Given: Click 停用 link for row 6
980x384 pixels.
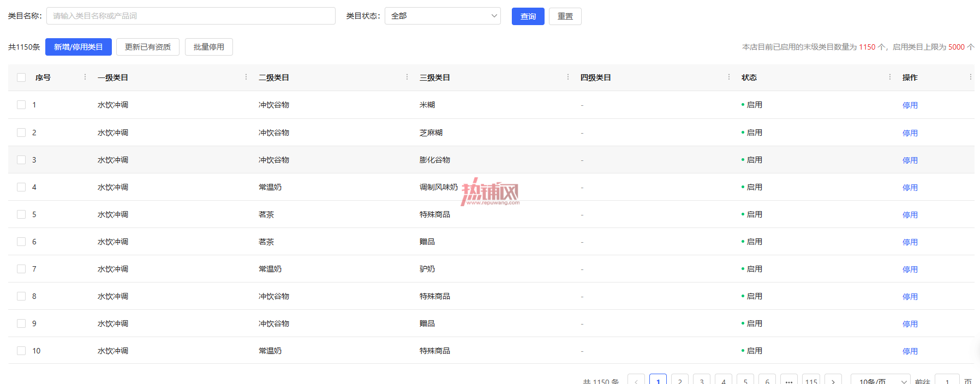Looking at the screenshot, I should point(910,242).
